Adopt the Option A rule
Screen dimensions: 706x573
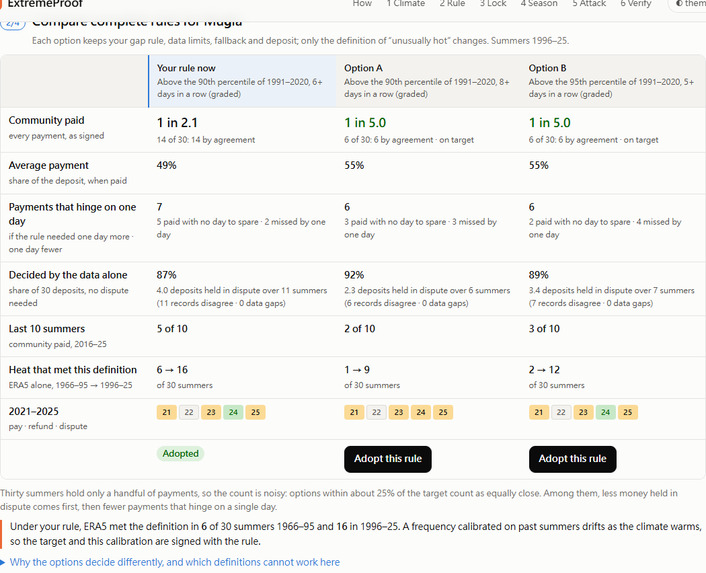click(x=388, y=459)
